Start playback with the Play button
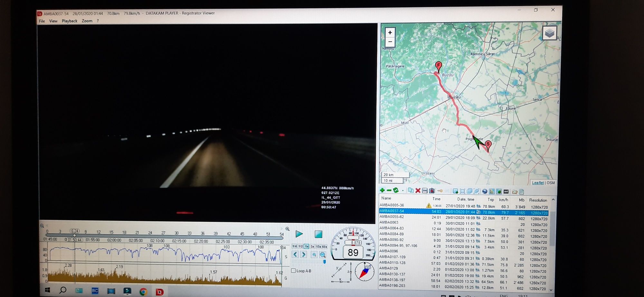This screenshot has height=297, width=644. (x=299, y=234)
